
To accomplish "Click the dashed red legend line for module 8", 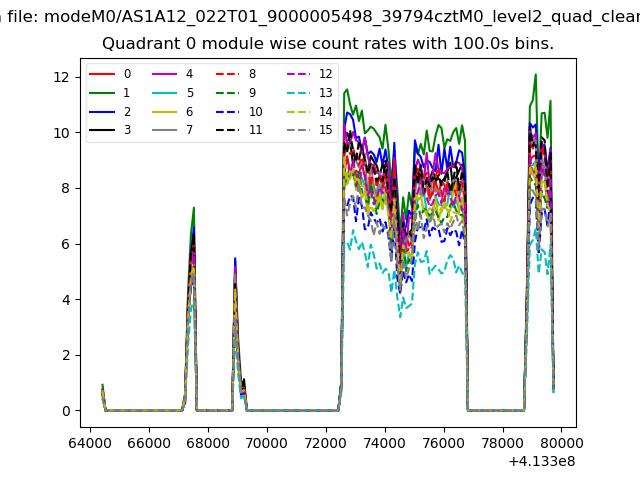I will point(229,74).
